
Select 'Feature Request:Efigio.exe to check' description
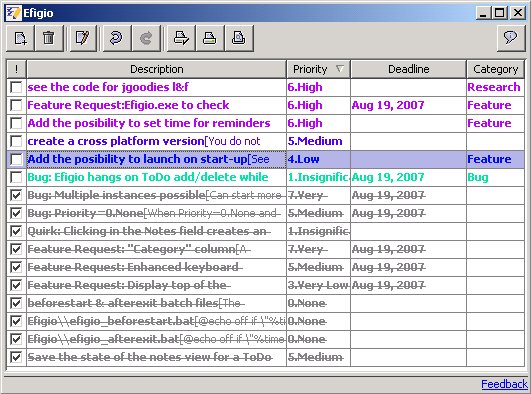pos(156,105)
